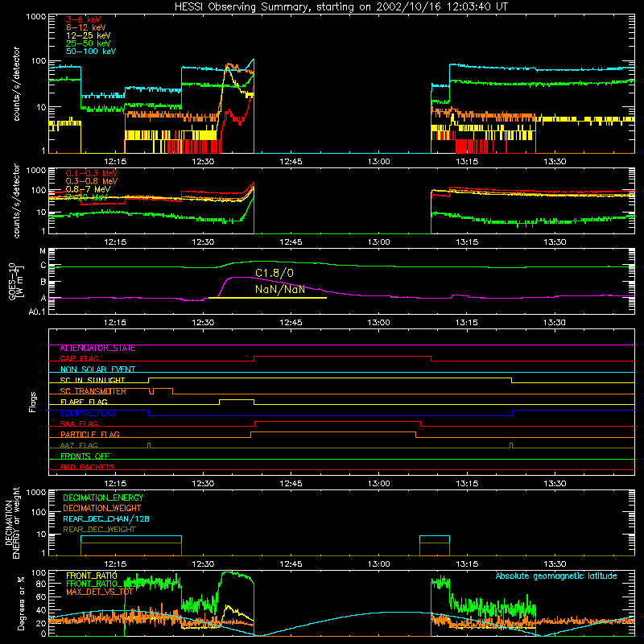Viewport: 644px width, 644px height.
Task: Select the green 25-50 keV legend label
Action: (x=89, y=43)
